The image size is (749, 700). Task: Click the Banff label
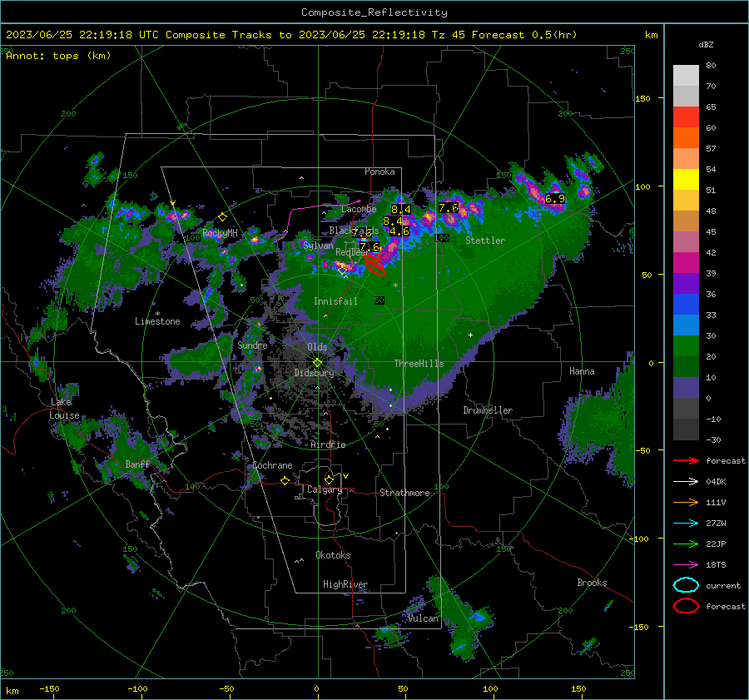point(137,464)
